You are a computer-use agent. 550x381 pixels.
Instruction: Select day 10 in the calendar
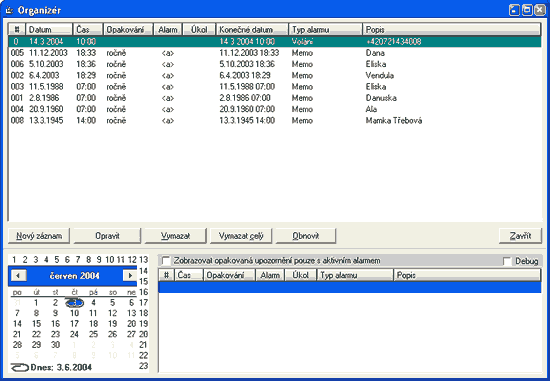[74, 313]
